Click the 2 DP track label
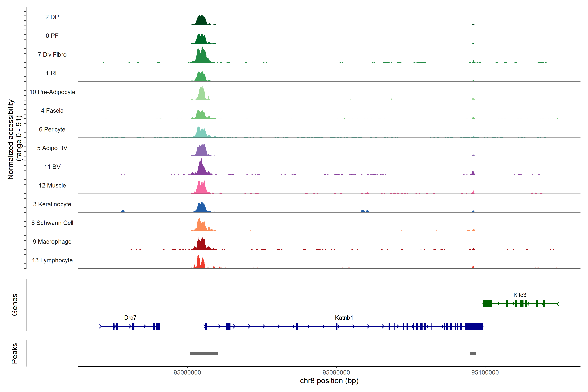 tap(52, 17)
